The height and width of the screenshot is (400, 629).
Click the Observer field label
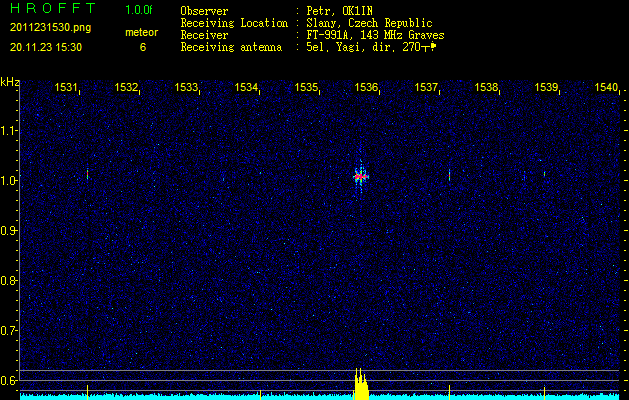click(x=204, y=11)
